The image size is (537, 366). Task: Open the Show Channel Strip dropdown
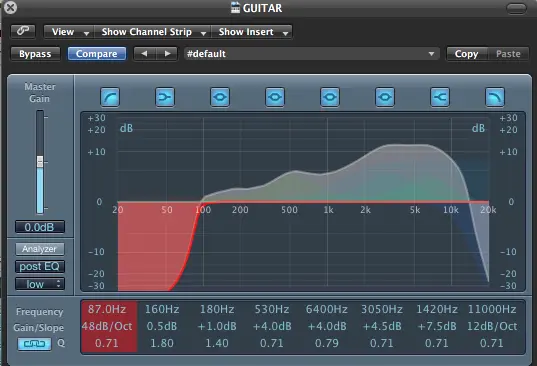(153, 32)
